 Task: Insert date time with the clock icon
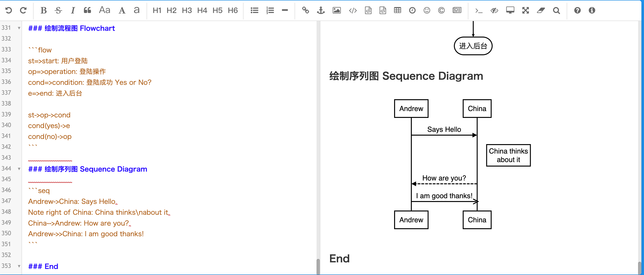(x=412, y=10)
